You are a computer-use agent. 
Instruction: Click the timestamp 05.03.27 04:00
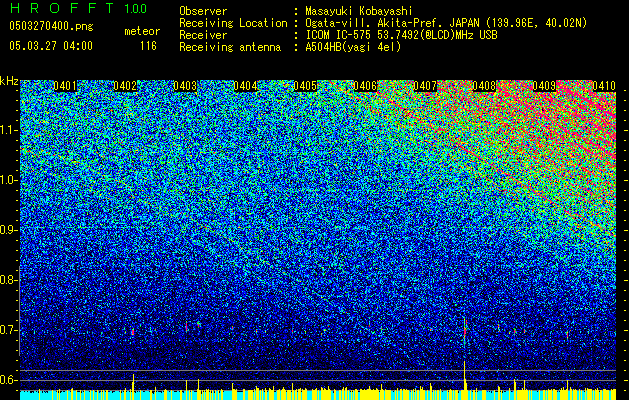point(51,46)
